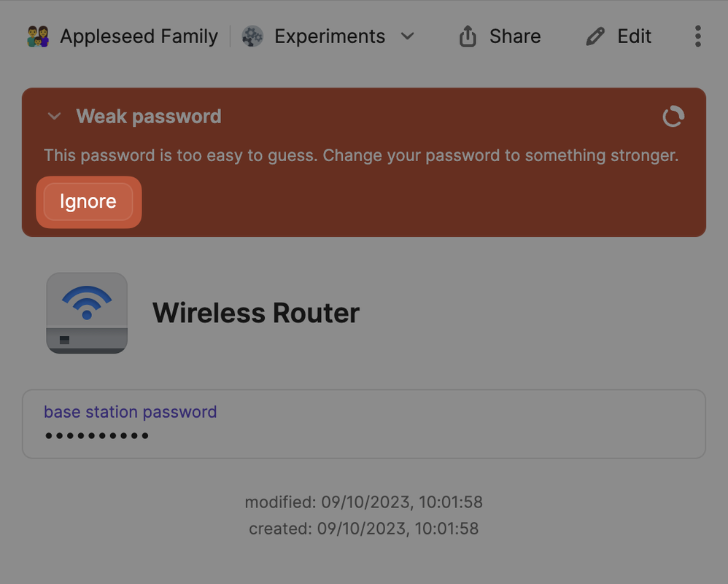Click the modified date text
The image size is (728, 584).
coord(363,502)
